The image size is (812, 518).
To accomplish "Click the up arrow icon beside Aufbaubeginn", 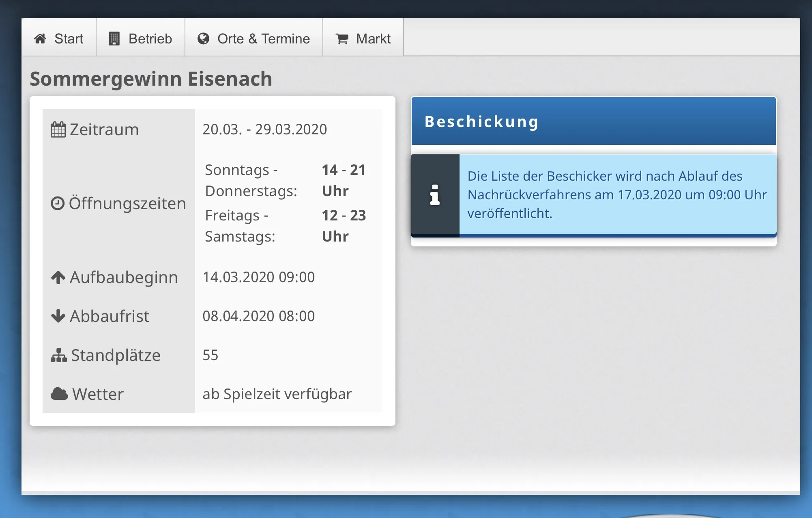I will pyautogui.click(x=58, y=277).
